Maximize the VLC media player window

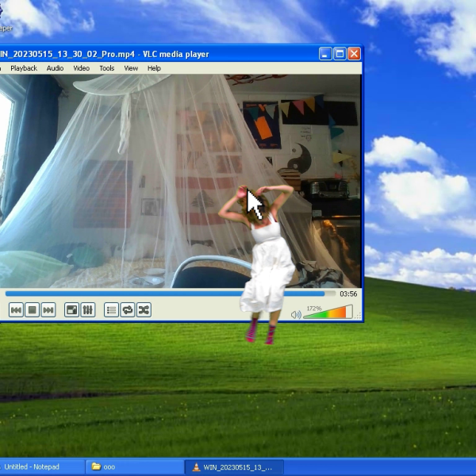(340, 54)
